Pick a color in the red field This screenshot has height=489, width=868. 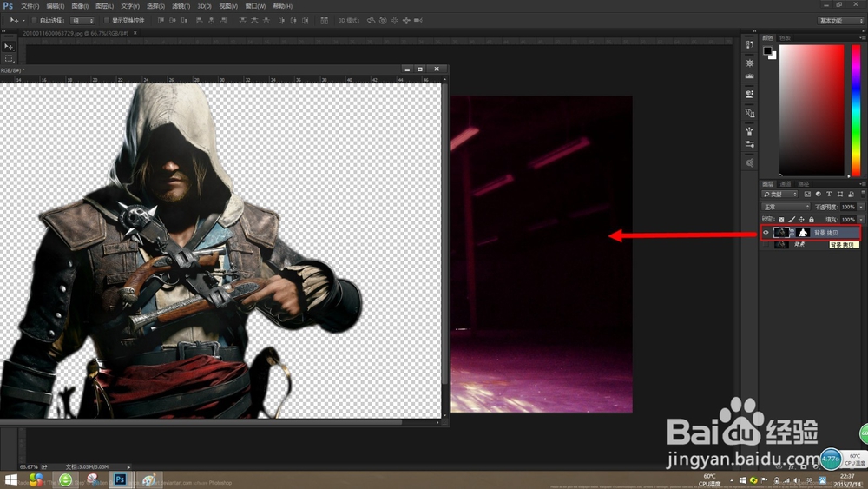pyautogui.click(x=812, y=110)
